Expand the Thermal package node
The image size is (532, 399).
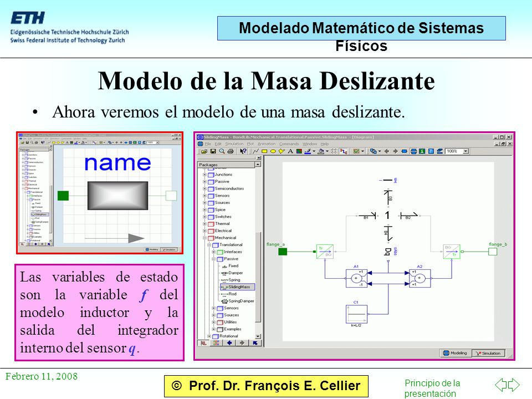[204, 224]
